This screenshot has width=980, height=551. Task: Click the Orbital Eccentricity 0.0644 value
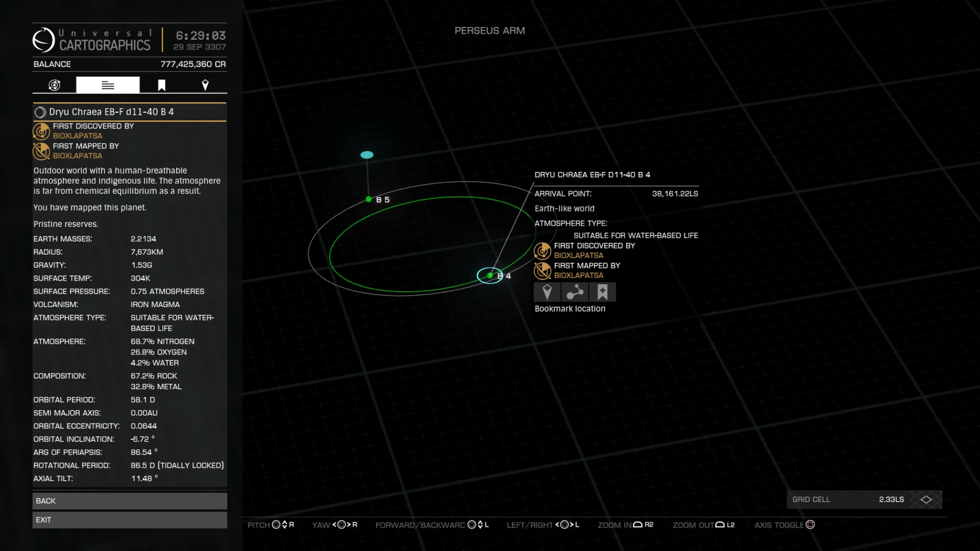pyautogui.click(x=144, y=426)
